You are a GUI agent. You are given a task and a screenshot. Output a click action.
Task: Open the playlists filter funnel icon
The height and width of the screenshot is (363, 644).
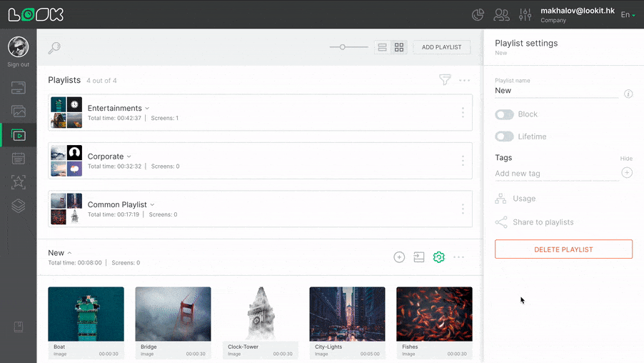(x=445, y=80)
